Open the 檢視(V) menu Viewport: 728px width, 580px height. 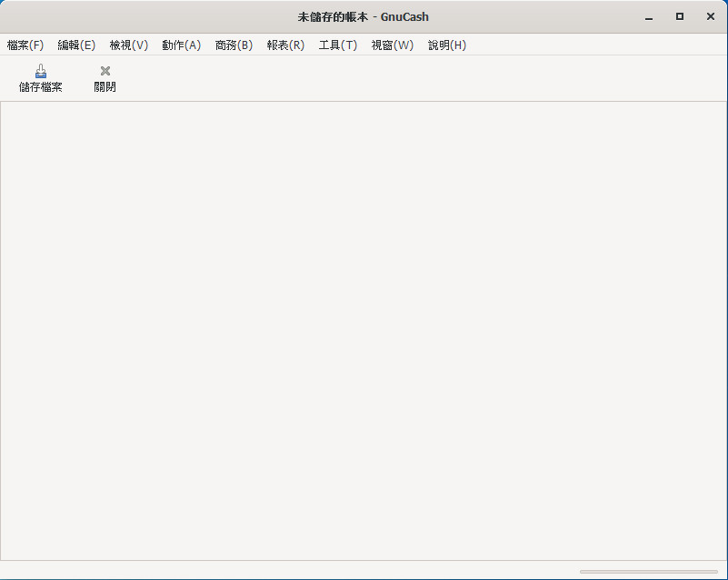tap(129, 45)
